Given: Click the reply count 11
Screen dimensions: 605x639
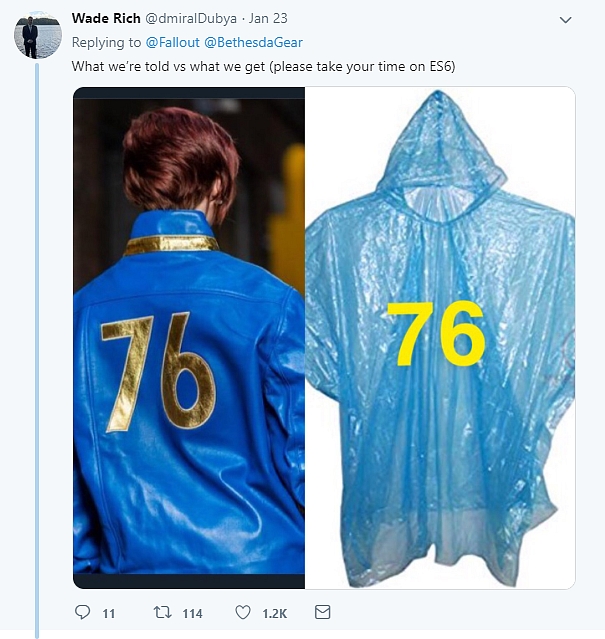Looking at the screenshot, I should pyautogui.click(x=108, y=613).
